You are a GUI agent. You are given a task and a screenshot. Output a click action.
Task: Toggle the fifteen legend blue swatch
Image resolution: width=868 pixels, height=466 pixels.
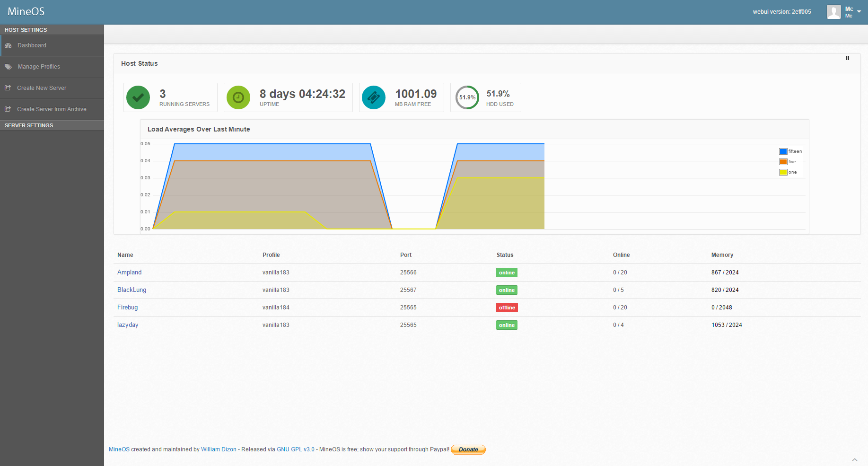[x=783, y=151]
